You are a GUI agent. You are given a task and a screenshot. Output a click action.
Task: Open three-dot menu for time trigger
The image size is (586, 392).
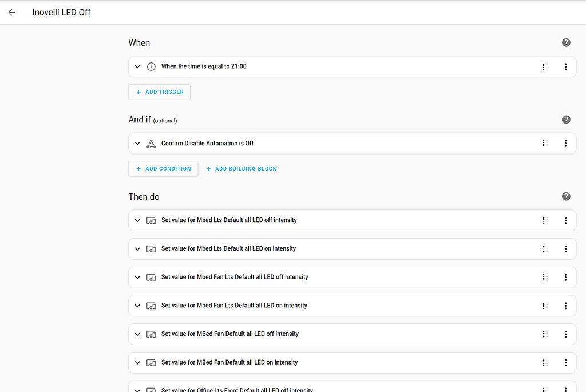565,66
